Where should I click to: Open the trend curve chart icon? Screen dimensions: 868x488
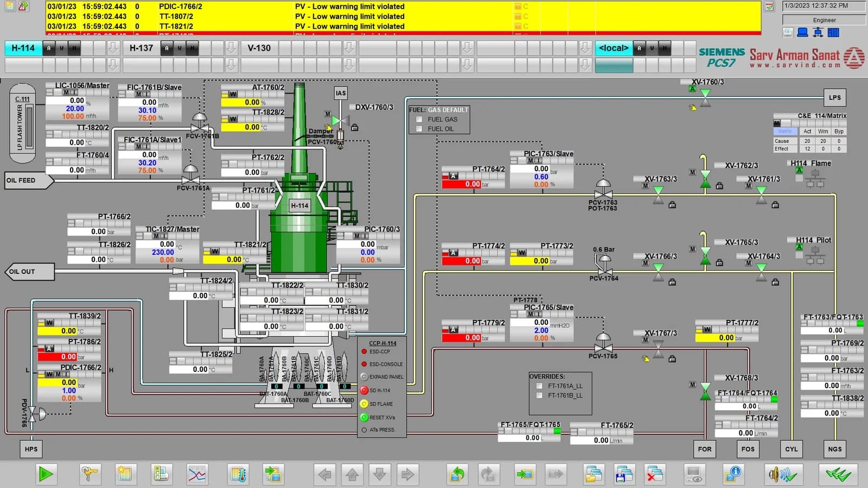pyautogui.click(x=197, y=474)
